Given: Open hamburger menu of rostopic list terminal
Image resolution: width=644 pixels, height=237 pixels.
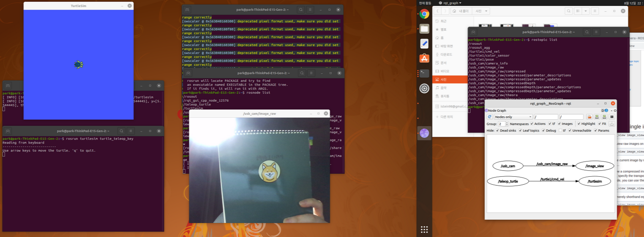Looking at the screenshot, I should tap(597, 32).
